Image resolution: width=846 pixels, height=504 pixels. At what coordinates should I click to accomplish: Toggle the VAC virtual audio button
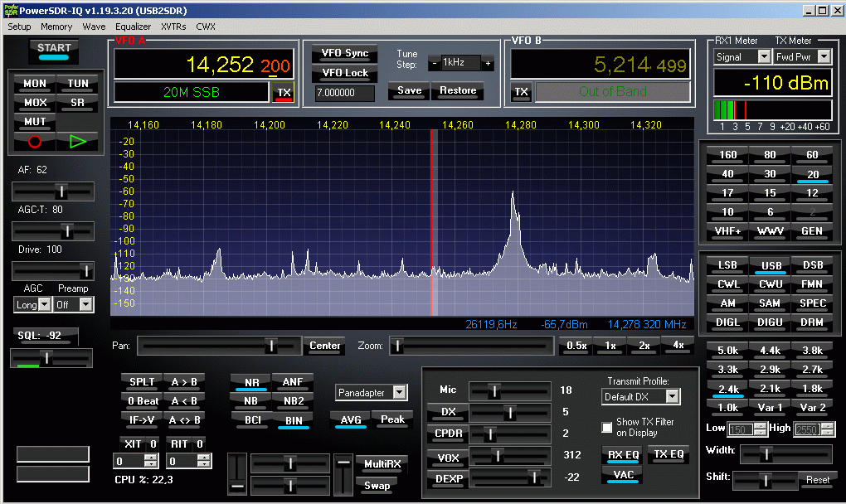click(624, 475)
